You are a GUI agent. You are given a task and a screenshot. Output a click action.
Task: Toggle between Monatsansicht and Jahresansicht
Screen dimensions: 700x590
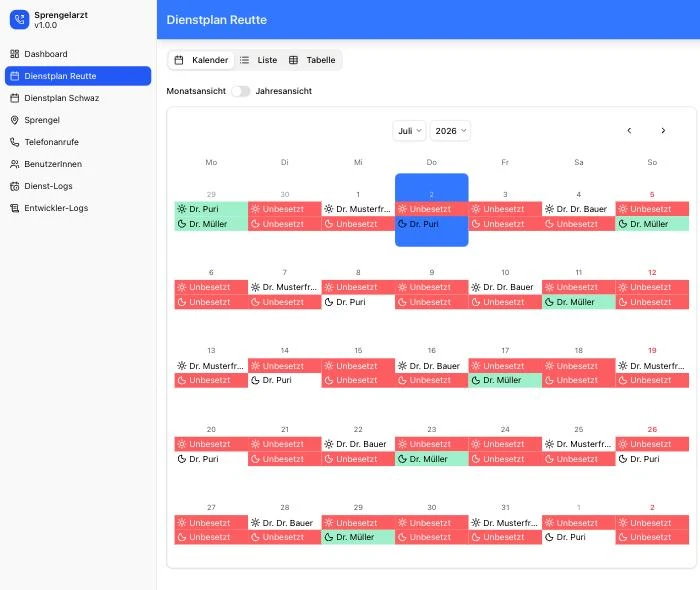241,91
